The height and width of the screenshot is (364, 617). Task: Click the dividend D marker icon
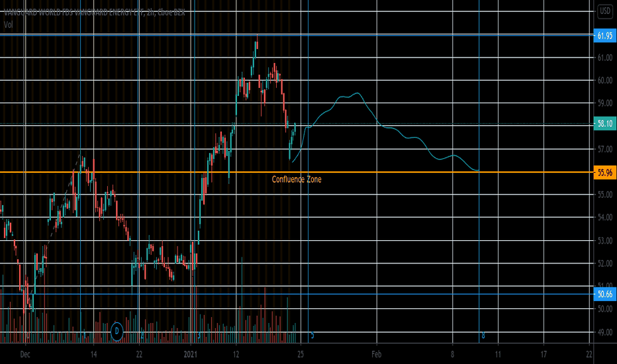(117, 332)
